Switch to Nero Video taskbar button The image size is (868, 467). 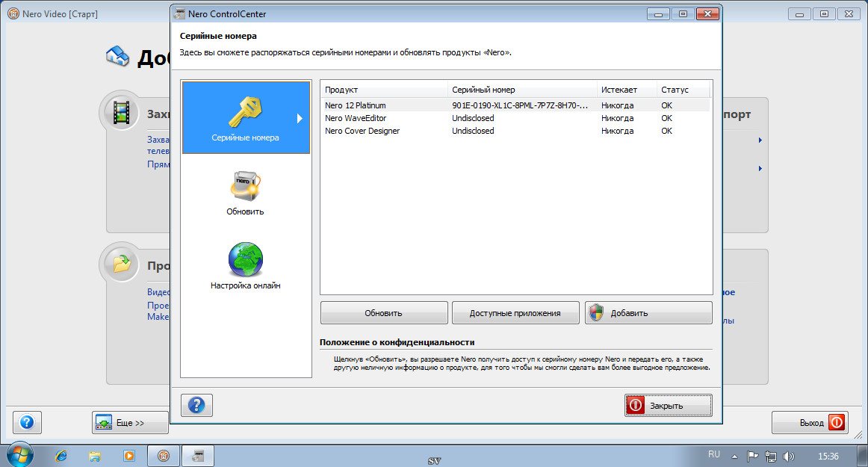click(164, 456)
